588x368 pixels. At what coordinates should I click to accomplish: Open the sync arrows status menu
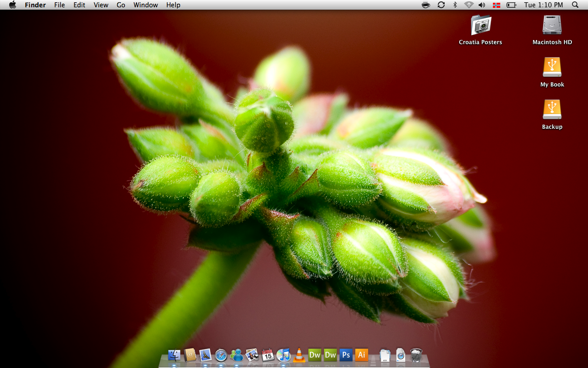click(441, 5)
